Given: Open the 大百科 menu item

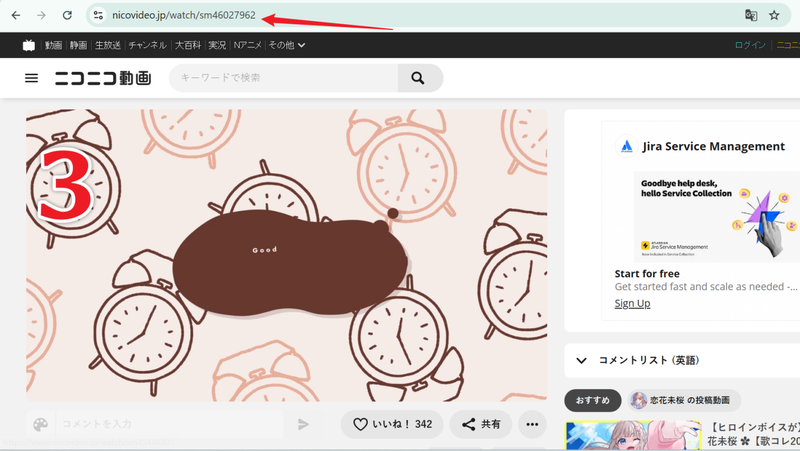Looking at the screenshot, I should click(188, 45).
